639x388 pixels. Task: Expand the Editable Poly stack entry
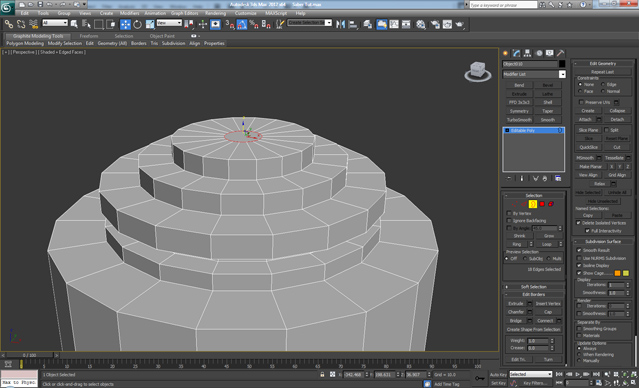(x=507, y=130)
